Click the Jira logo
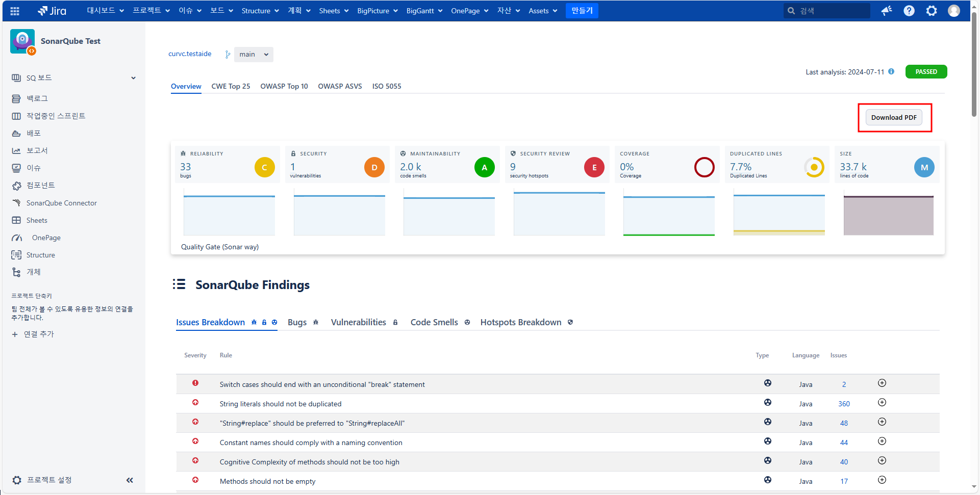 (52, 11)
